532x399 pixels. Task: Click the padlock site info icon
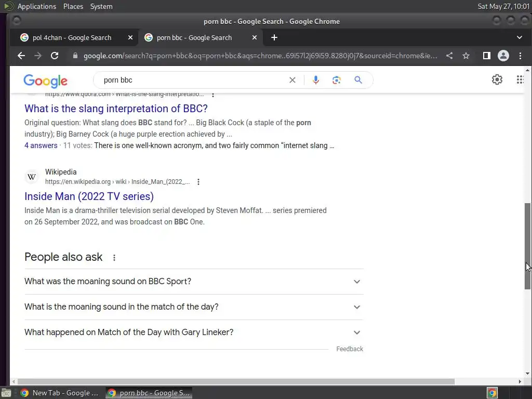[x=75, y=56]
